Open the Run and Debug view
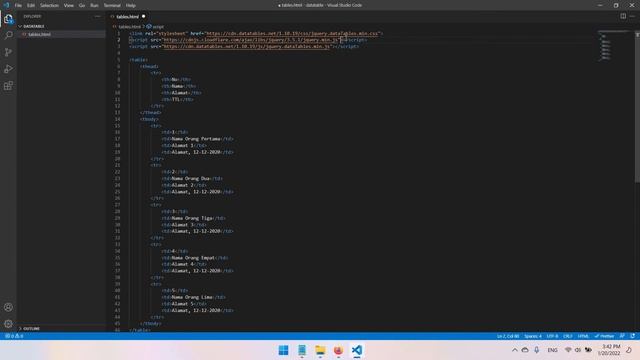 tap(8, 69)
